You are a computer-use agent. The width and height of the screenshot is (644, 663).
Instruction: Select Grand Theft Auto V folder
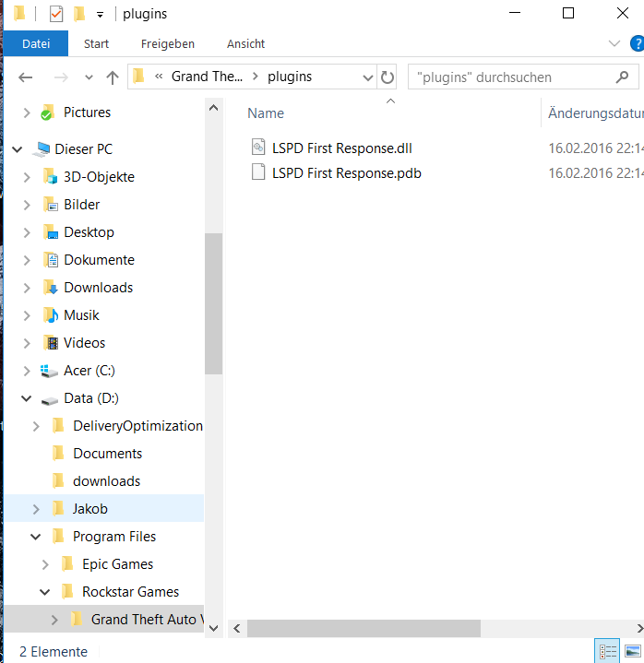(x=148, y=620)
